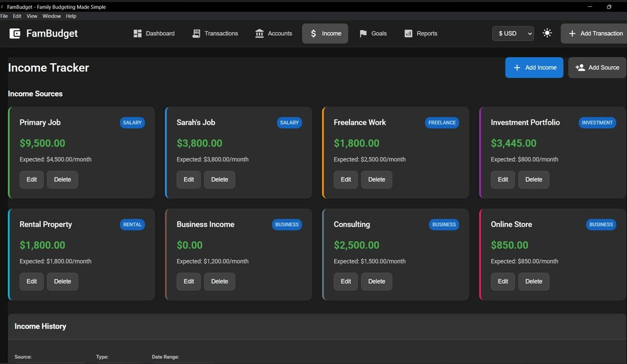Click the flag icon for Goals
The height and width of the screenshot is (364, 627).
pos(362,33)
